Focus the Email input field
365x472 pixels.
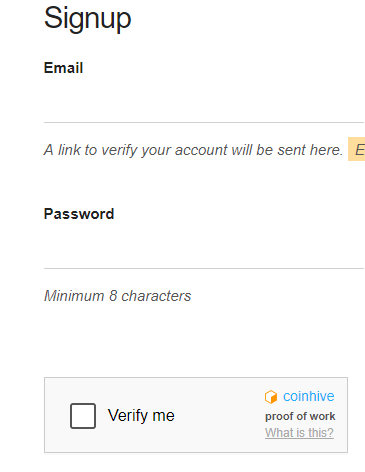pyautogui.click(x=204, y=102)
